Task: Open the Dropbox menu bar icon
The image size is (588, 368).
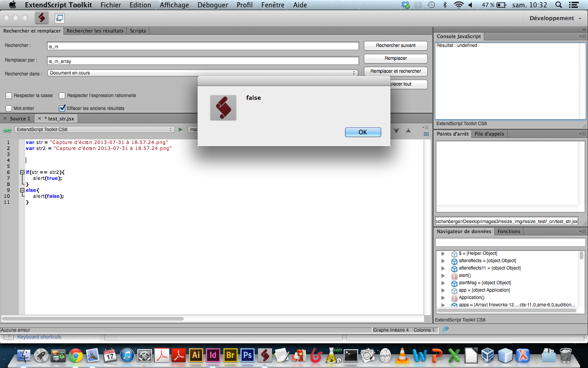Action: point(405,5)
